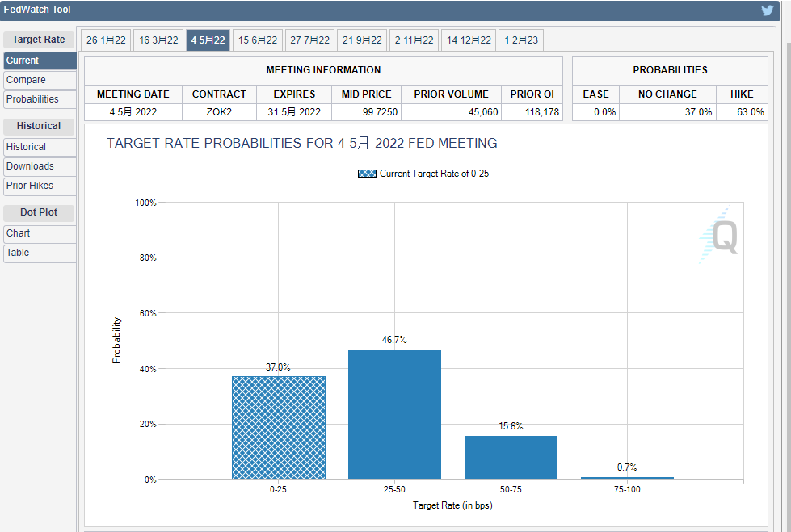Click the PRIOR VOLUME column header
The width and height of the screenshot is (791, 532).
point(451,94)
